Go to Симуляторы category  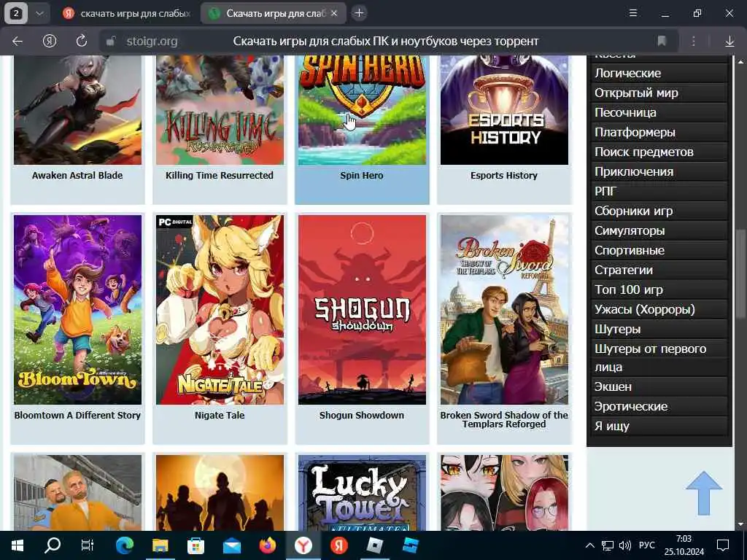659,230
